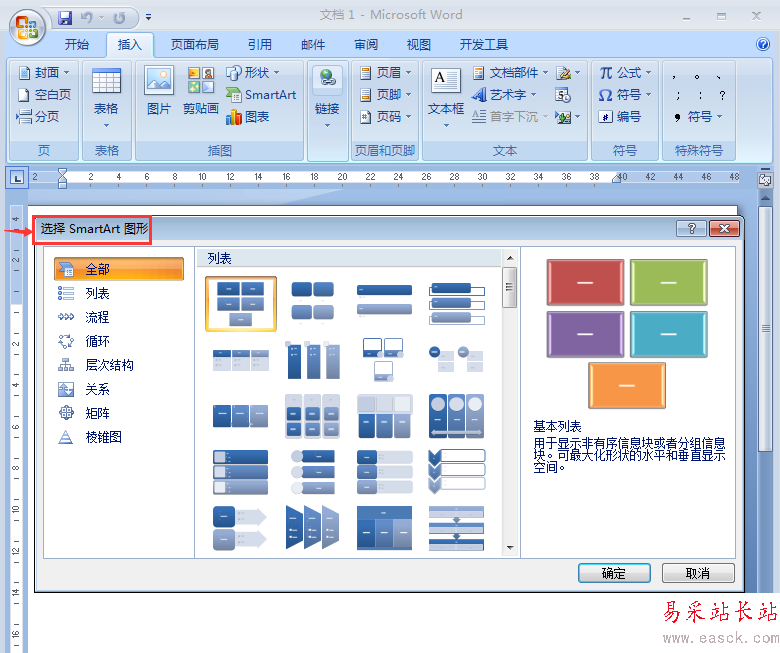Insert the question mark special symbol
This screenshot has width=780, height=653.
(722, 94)
